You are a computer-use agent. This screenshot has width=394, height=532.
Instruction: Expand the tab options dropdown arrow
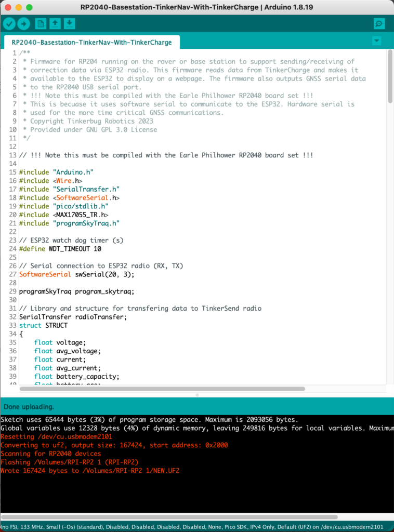[x=377, y=41]
